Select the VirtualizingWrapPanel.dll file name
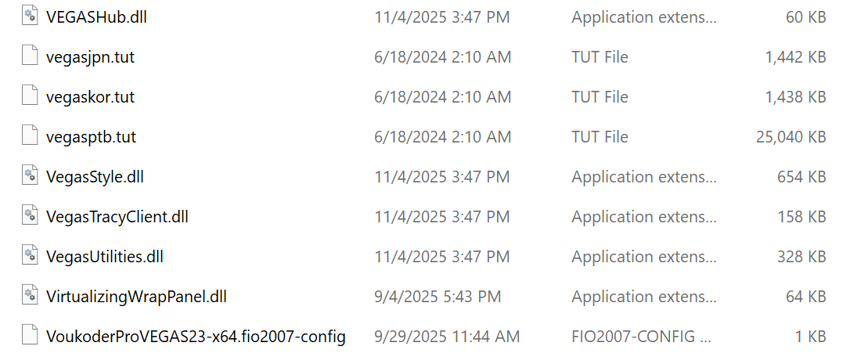The width and height of the screenshot is (868, 357). pyautogui.click(x=136, y=296)
